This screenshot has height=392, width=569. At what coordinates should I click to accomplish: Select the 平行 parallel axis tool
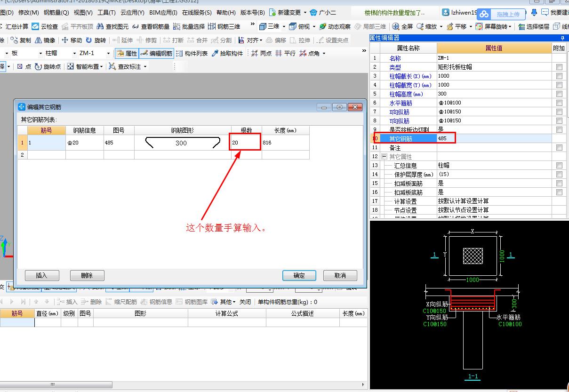tap(286, 54)
